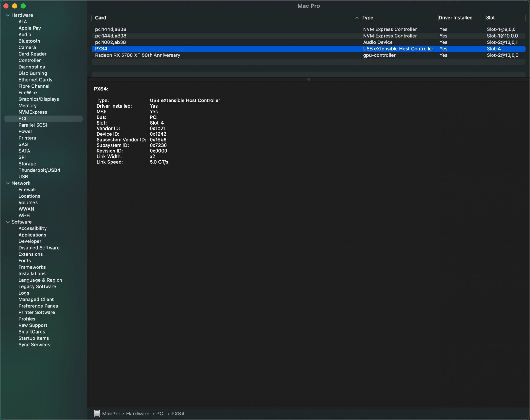Viewport: 530px width, 420px height.
Task: Click the green full-screen window button
Action: coord(23,6)
